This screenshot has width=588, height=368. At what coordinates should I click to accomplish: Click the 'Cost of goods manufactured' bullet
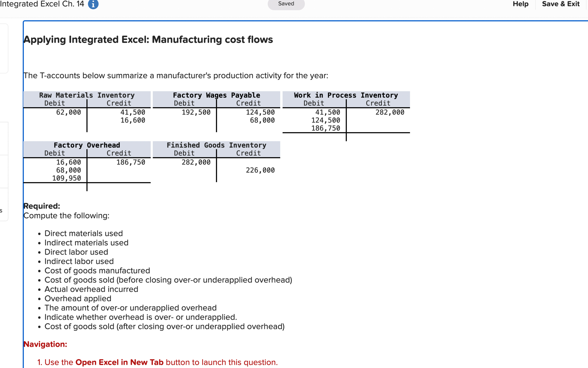pos(97,271)
